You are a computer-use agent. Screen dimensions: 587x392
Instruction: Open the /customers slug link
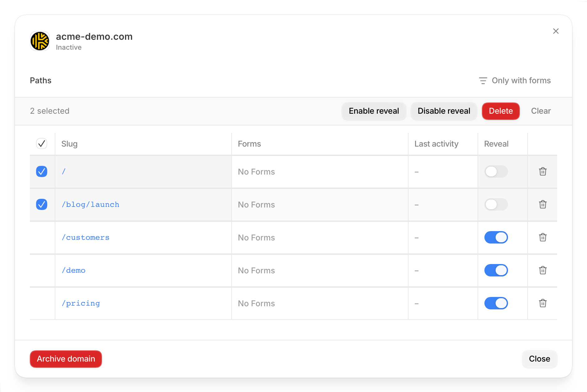coord(86,237)
